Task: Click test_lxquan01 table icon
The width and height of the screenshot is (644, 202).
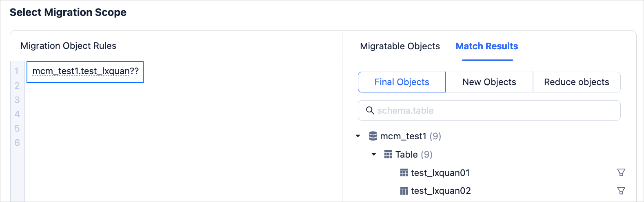Action: coord(404,173)
